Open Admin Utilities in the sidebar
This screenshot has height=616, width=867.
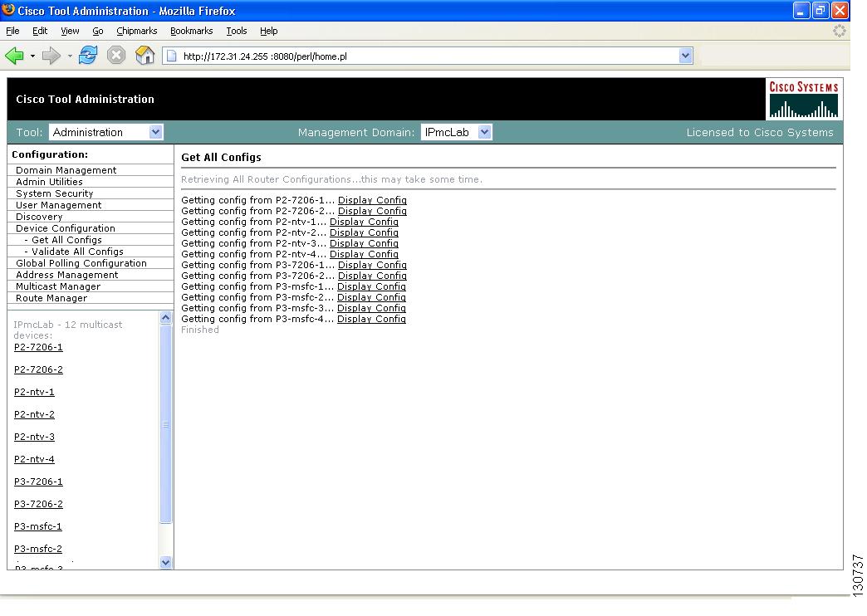coord(49,182)
